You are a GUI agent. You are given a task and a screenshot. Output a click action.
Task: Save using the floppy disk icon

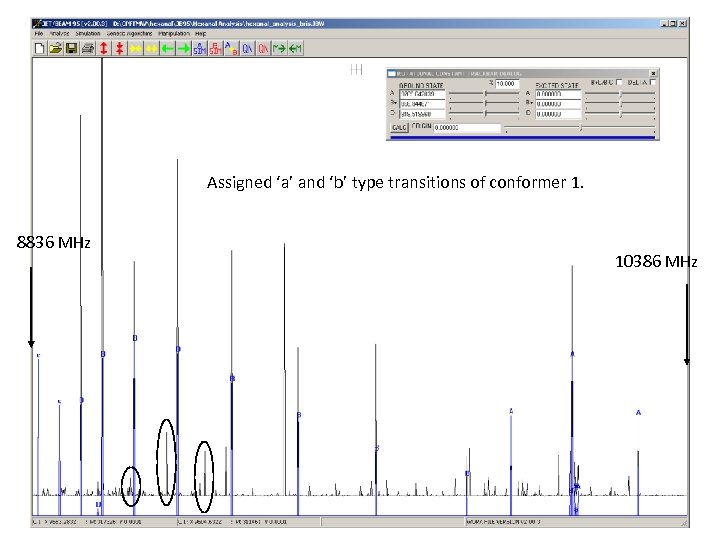click(x=72, y=48)
